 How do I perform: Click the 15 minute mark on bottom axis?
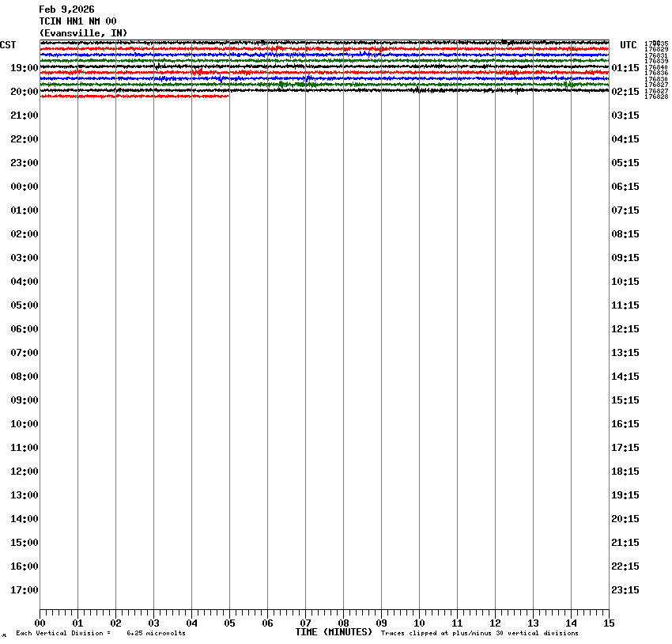(609, 623)
